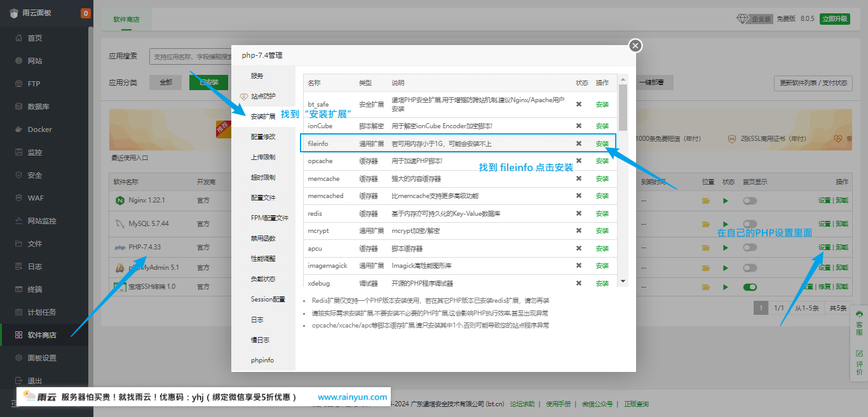
Task: Click the MySQL dolphin logo icon
Action: click(119, 223)
